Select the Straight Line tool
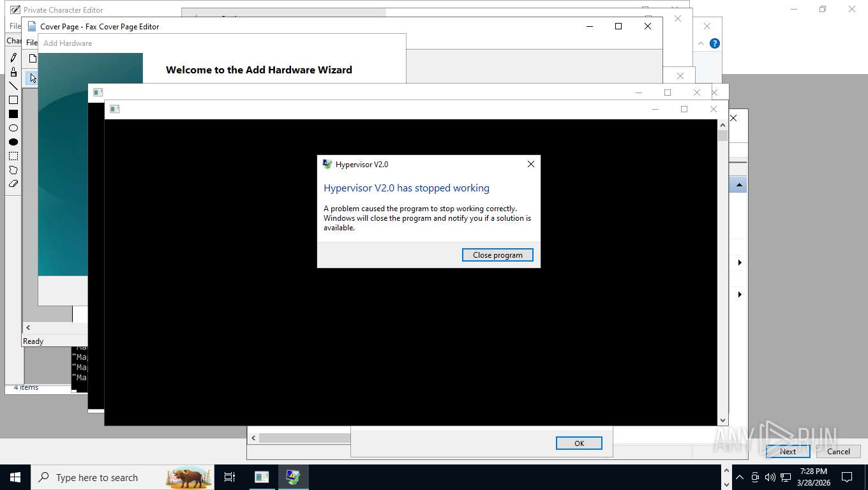 pos(13,85)
